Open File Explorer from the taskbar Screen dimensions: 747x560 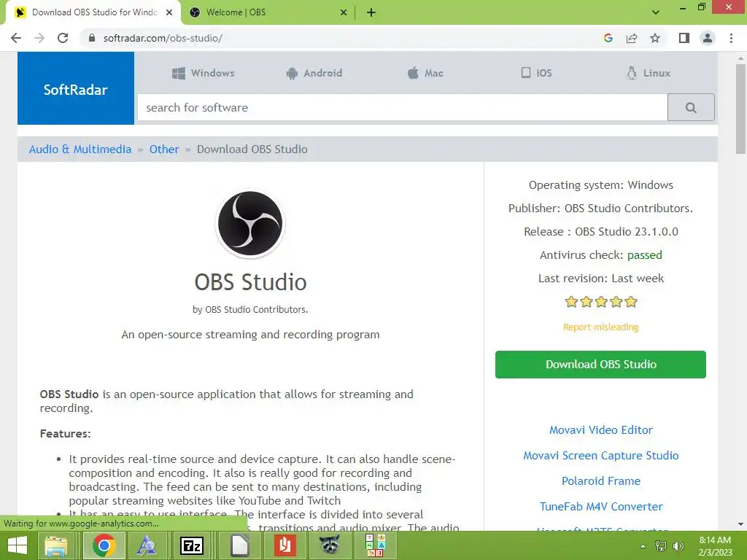coord(56,545)
